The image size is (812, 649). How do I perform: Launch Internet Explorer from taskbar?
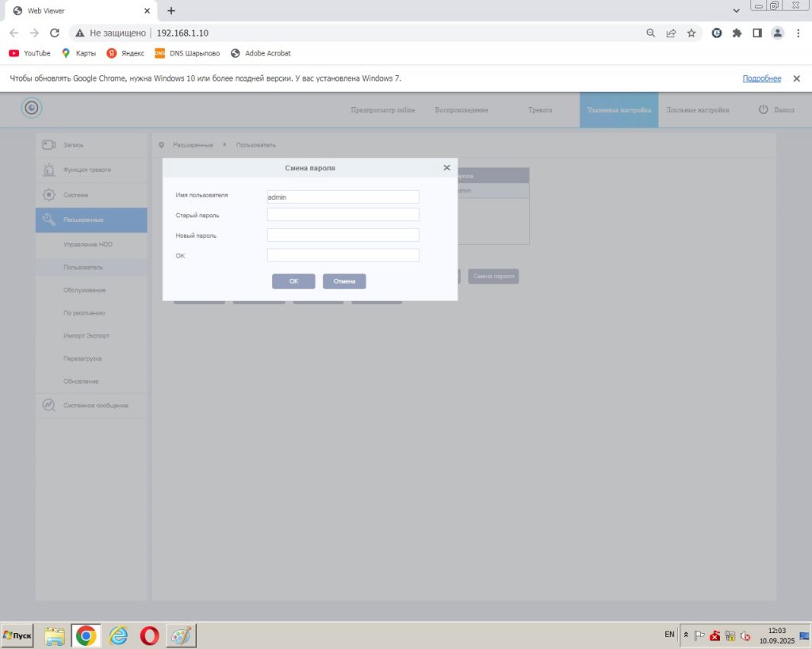[x=118, y=636]
